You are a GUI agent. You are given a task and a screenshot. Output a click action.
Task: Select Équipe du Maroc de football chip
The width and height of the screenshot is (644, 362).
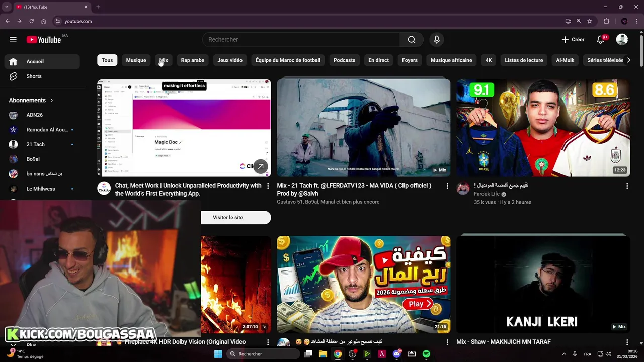pos(288,60)
